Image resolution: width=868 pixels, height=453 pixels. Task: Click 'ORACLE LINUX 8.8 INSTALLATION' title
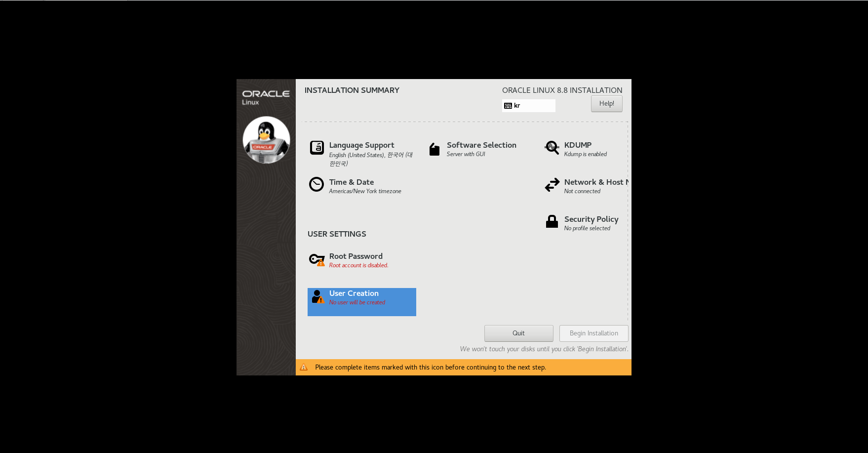562,90
